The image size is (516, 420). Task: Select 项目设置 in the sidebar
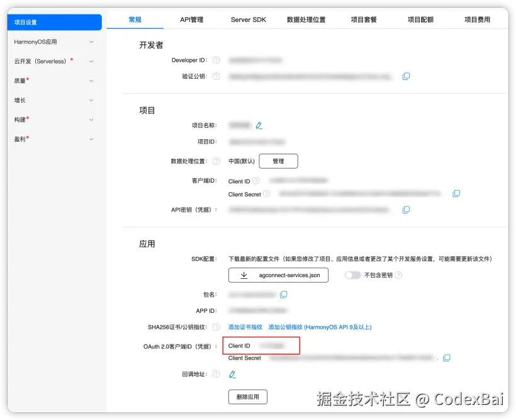pyautogui.click(x=54, y=22)
